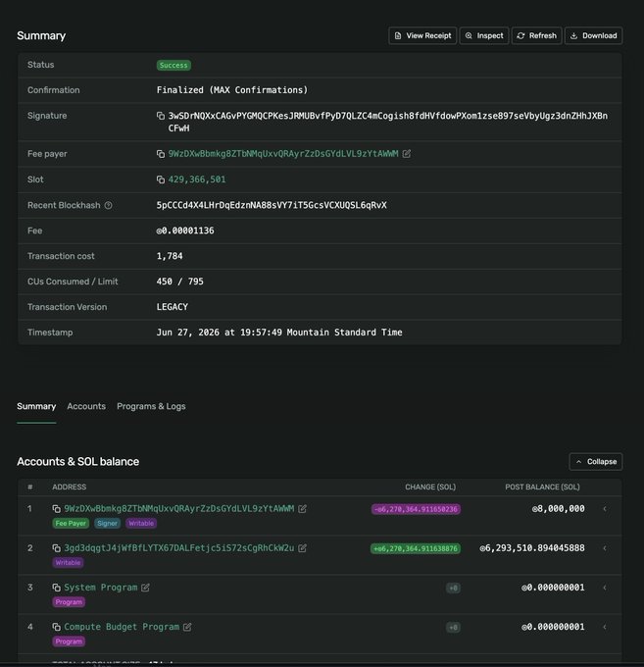Click the ADDRESS column header
Screen dimensions: 644x667
click(x=70, y=487)
